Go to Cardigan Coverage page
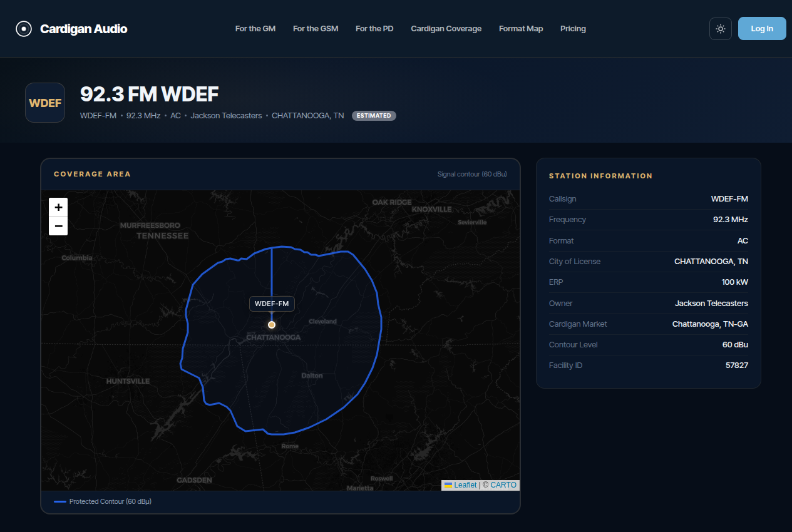The width and height of the screenshot is (792, 532). (446, 29)
